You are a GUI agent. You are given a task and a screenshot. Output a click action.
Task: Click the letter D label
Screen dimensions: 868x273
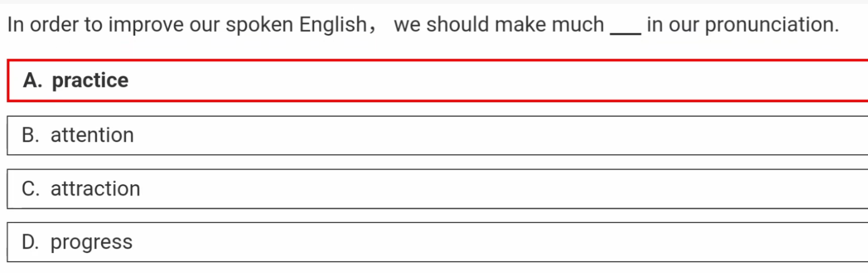31,242
